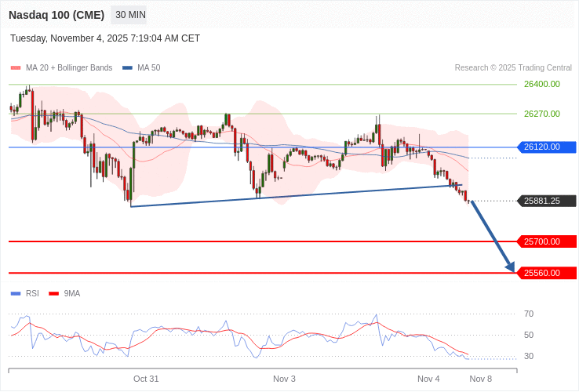
Task: Click the pink MA 20 legend swatch
Action: coord(16,68)
